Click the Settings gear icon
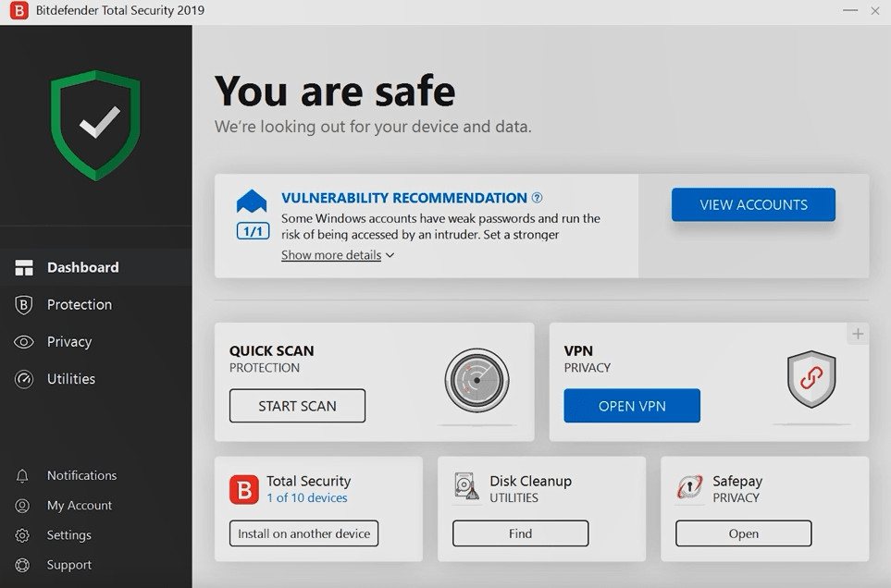 [x=23, y=534]
